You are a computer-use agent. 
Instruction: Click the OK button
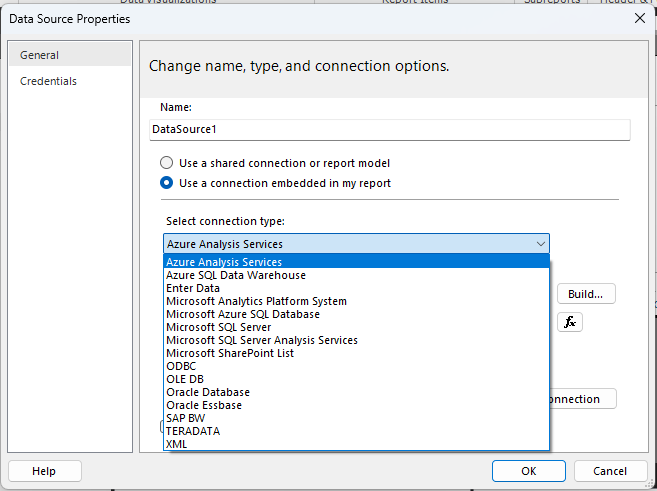point(529,471)
